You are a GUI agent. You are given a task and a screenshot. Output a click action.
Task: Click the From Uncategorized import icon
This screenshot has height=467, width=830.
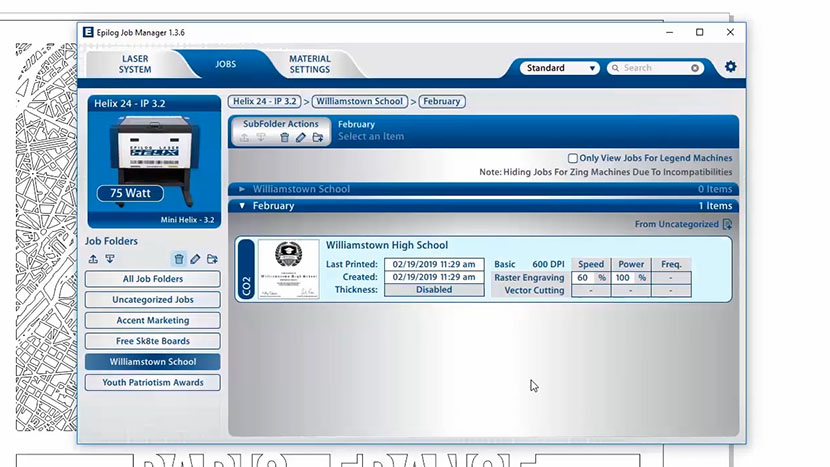[727, 224]
